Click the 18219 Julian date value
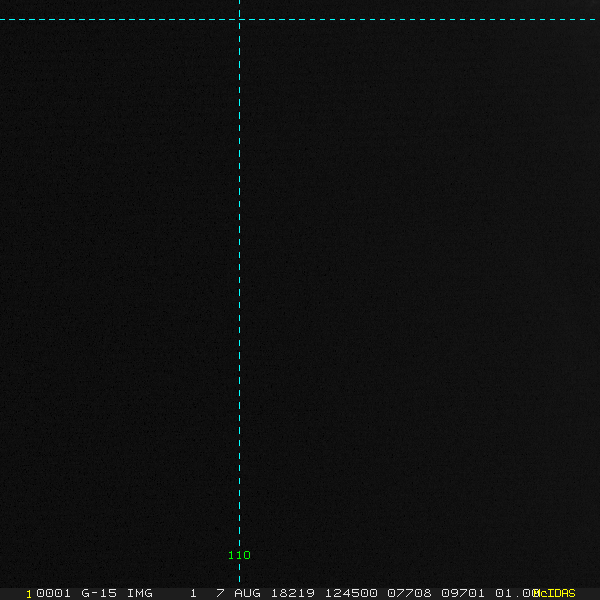The image size is (600, 600). 293,593
